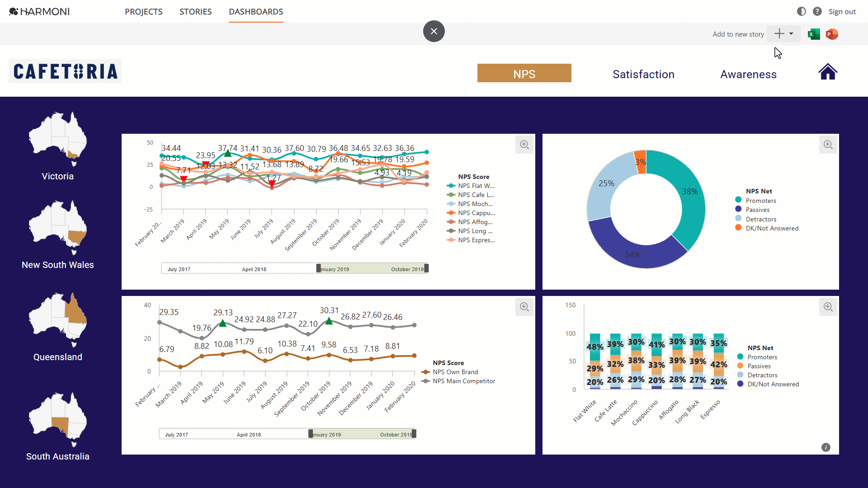
Task: Click the plus icon to add to story
Action: pos(779,33)
